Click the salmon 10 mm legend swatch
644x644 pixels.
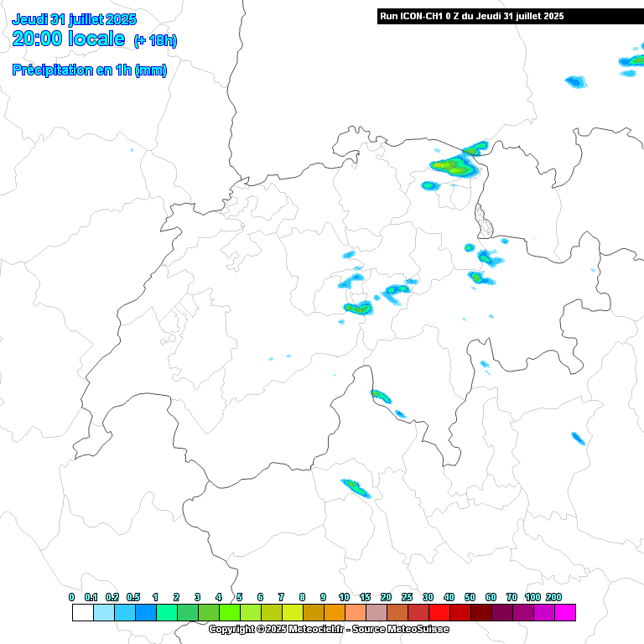coord(356,612)
